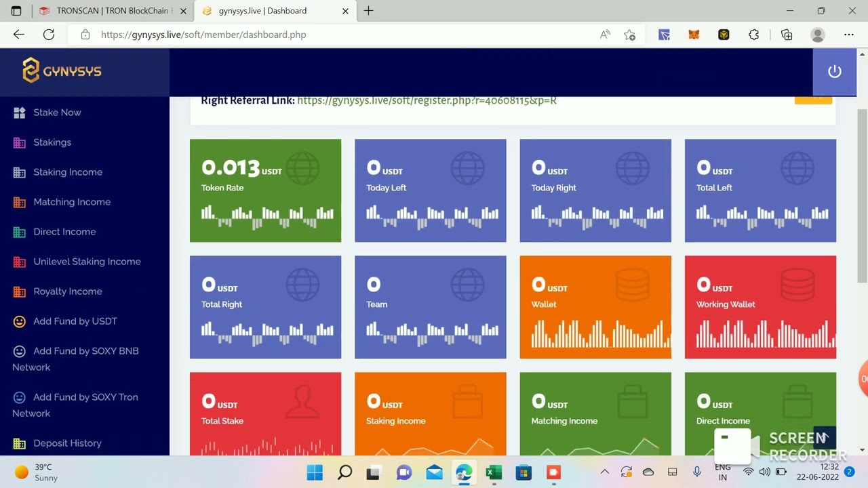This screenshot has width=868, height=488.
Task: Close the TRONSCAN browser tab
Action: coord(183,11)
